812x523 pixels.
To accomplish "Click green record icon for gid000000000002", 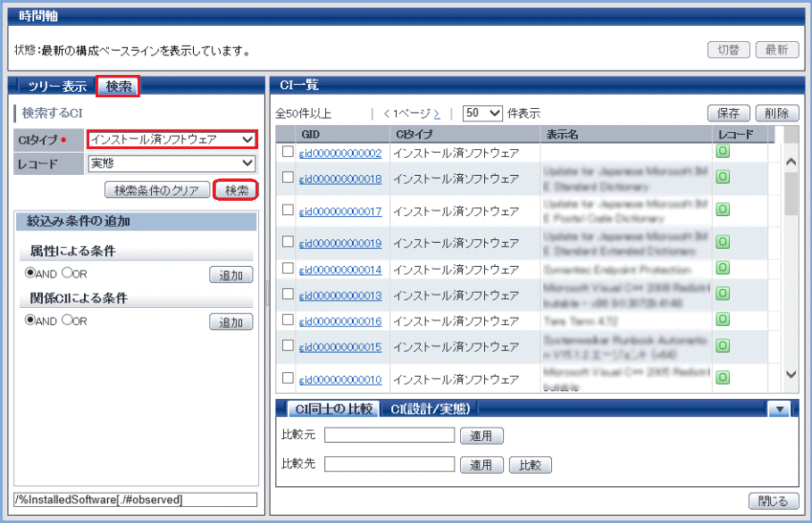I will (723, 152).
